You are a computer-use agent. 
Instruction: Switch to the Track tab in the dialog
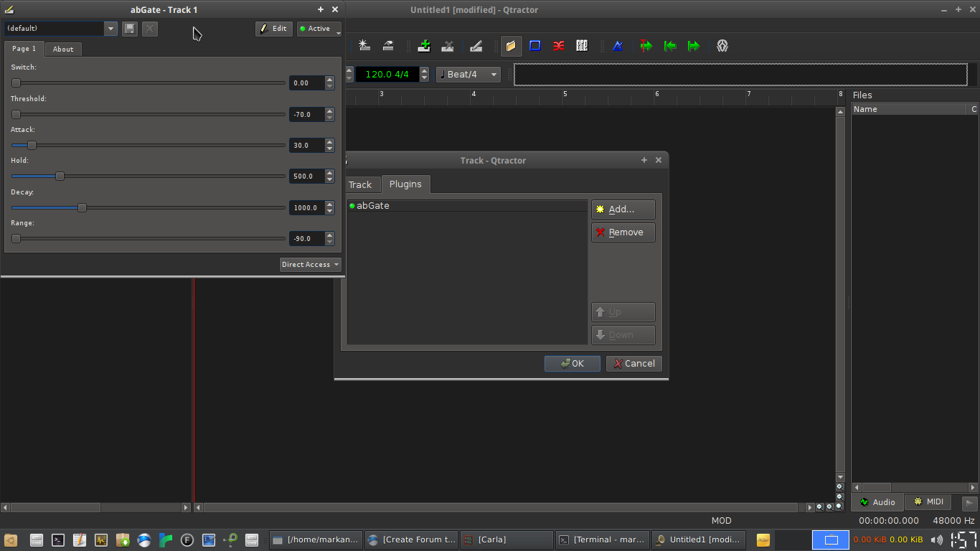pos(360,185)
